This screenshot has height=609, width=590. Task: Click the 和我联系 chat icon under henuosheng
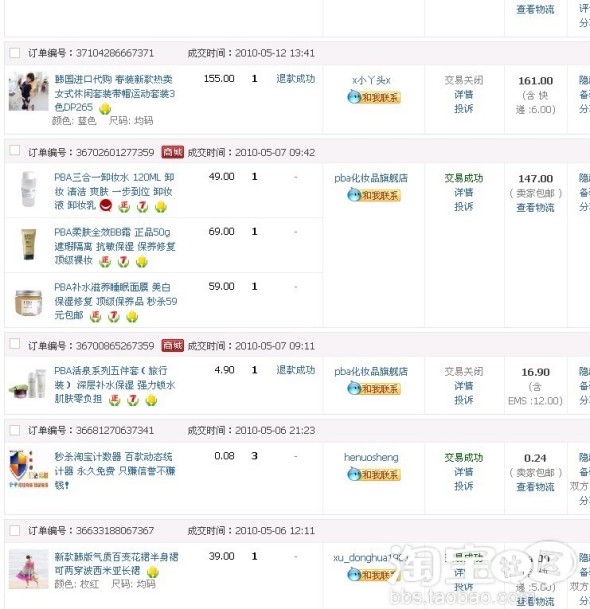(374, 474)
